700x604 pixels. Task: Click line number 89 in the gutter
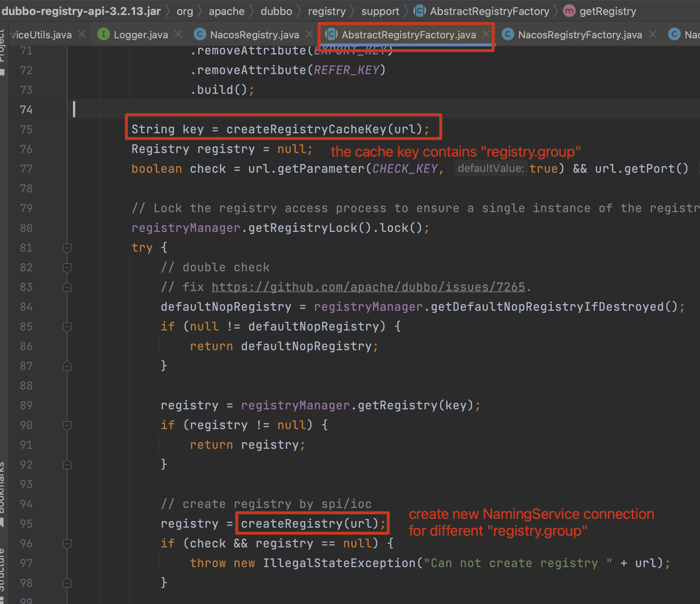tap(26, 405)
